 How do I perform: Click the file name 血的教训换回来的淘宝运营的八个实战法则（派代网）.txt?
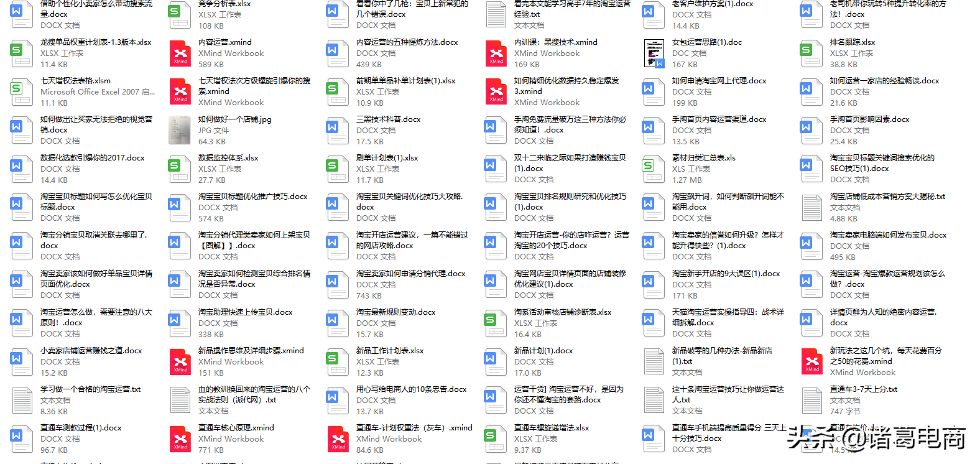click(x=254, y=394)
